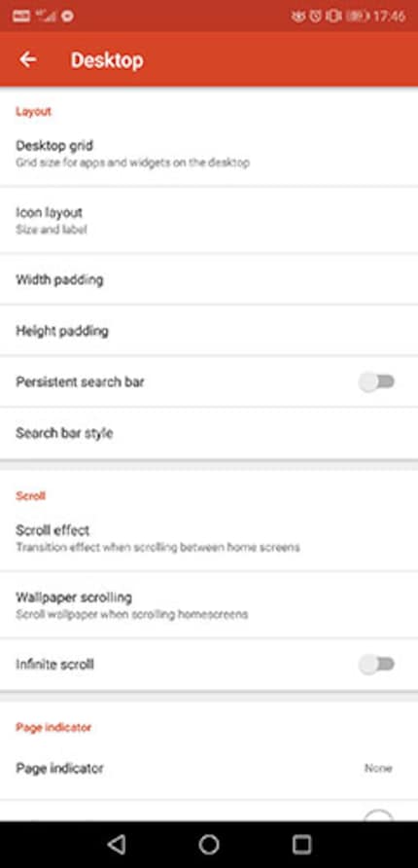Tap the Android back navigation triangle
The image size is (418, 868).
(116, 845)
